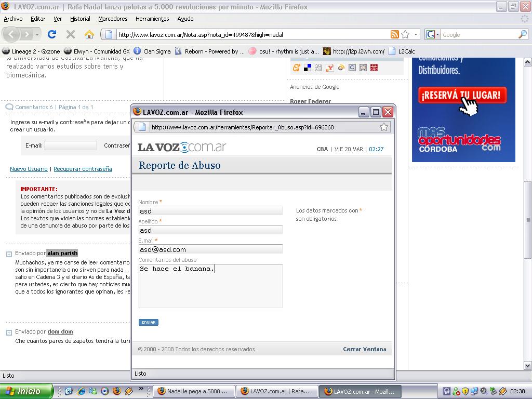Click the main page vertical scrollbar thumb
Screen dimensions: 532x399
[x=528, y=220]
